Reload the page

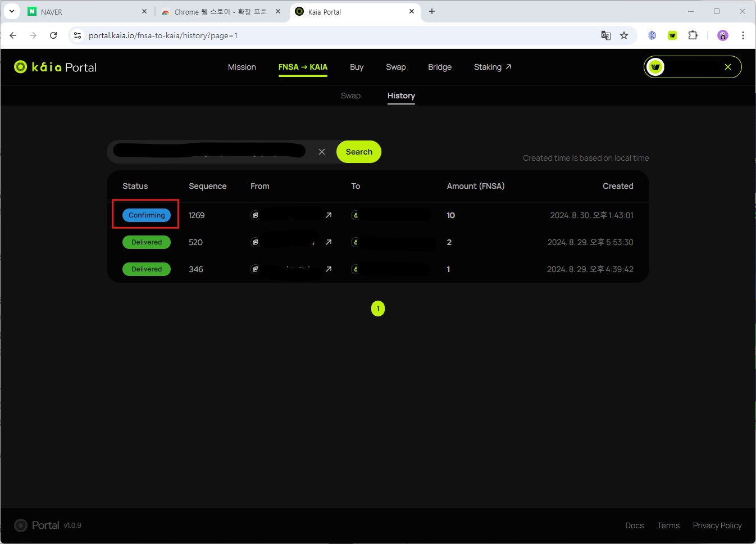coord(53,35)
